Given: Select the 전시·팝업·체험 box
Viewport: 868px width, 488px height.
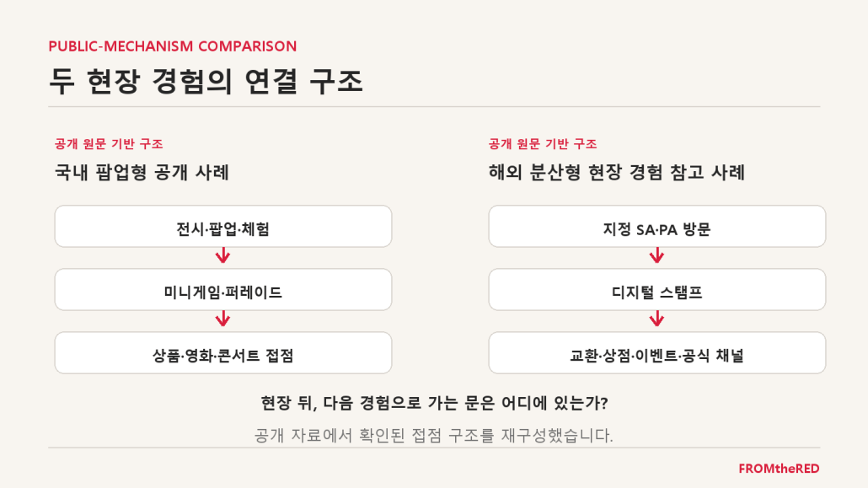Looking at the screenshot, I should pyautogui.click(x=223, y=227).
